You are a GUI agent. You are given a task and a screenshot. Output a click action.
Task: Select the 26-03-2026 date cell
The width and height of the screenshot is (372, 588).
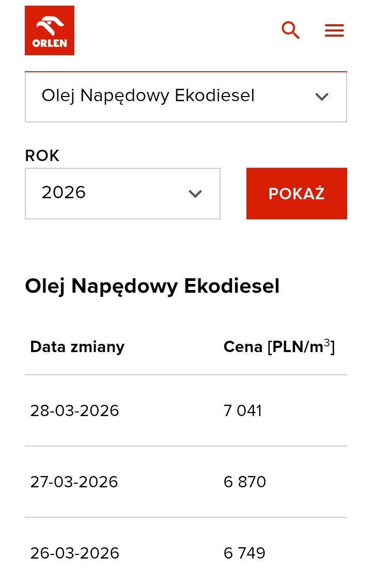click(74, 553)
